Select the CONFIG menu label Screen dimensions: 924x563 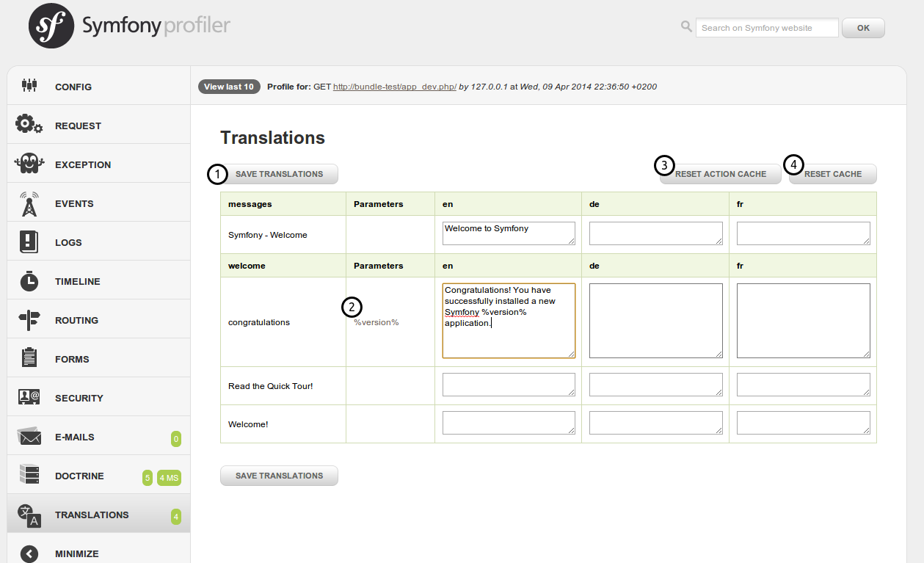click(73, 87)
